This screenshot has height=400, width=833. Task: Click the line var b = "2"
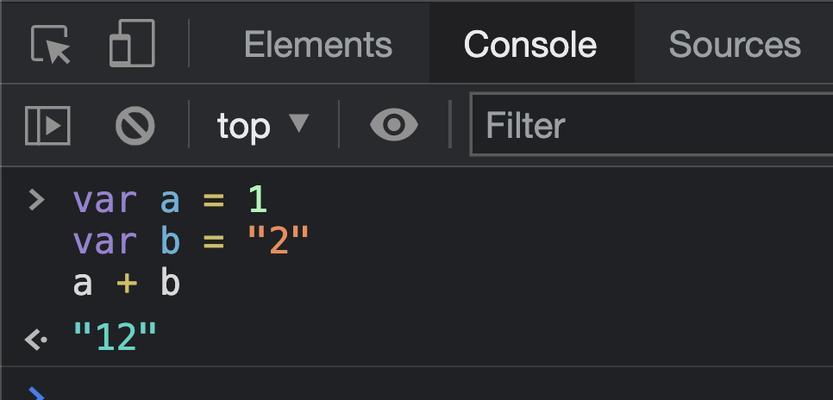(x=191, y=242)
